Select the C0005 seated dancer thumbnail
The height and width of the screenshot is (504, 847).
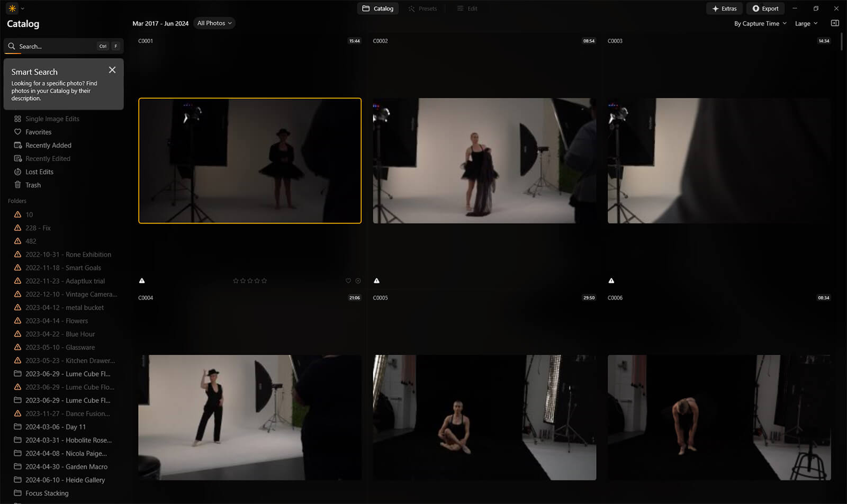pos(484,417)
